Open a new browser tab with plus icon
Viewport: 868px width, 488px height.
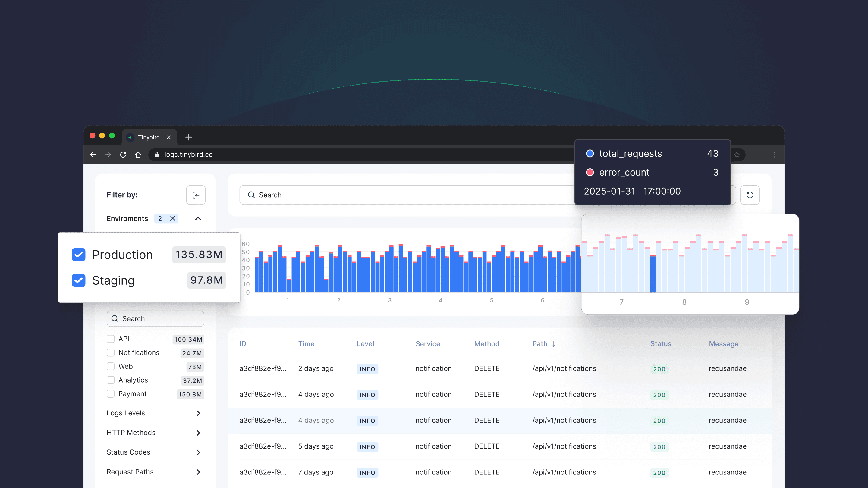click(189, 137)
